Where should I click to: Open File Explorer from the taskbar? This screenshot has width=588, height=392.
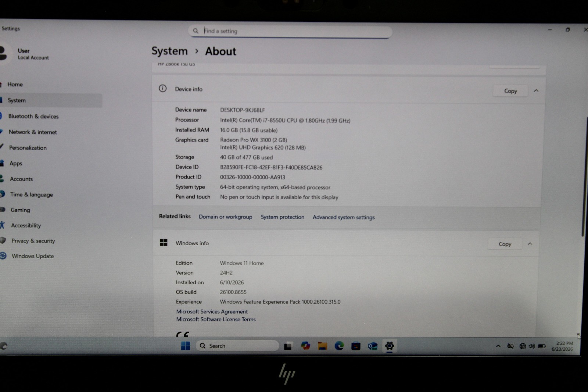click(322, 346)
